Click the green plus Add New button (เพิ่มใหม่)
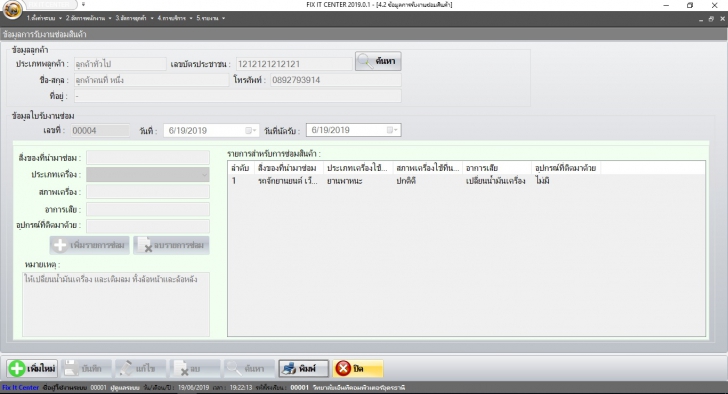This screenshot has width=728, height=394. pos(32,368)
